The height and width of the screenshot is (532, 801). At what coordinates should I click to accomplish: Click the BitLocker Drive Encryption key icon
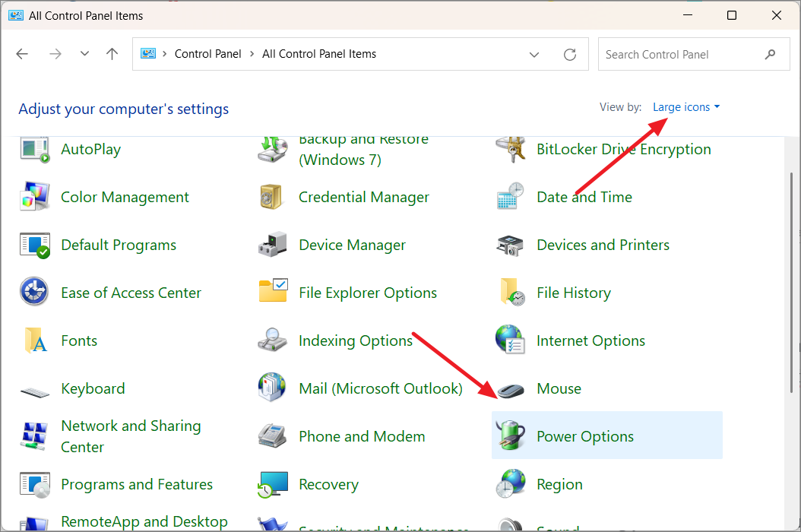pyautogui.click(x=511, y=150)
